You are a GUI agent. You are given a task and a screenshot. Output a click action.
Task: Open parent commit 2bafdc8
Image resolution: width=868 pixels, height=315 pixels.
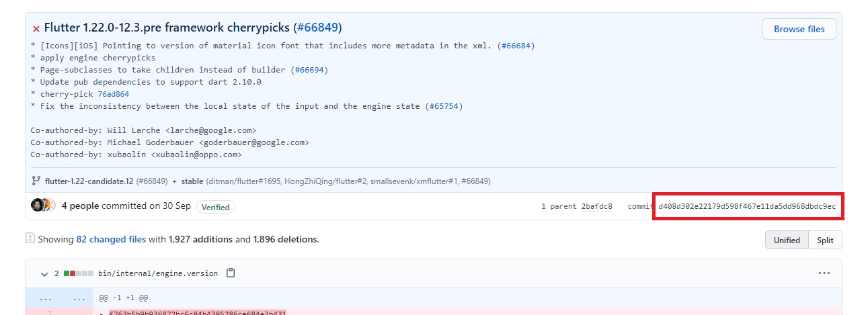pos(596,206)
